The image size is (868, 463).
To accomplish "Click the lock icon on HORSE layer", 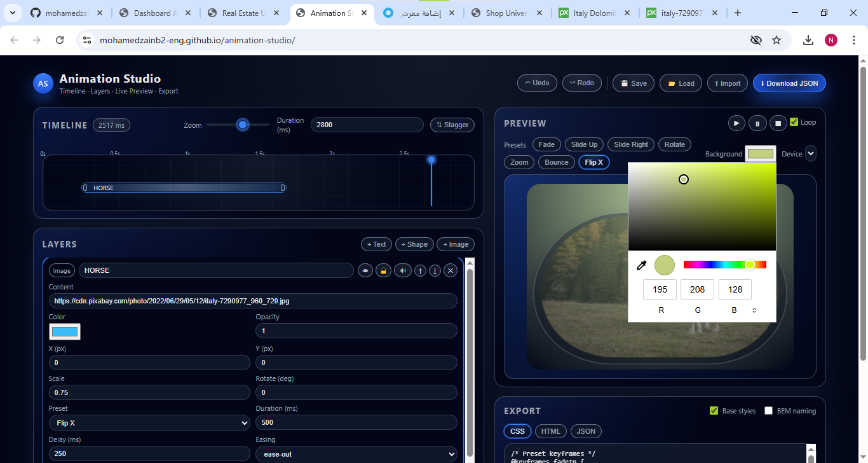I will pyautogui.click(x=383, y=271).
